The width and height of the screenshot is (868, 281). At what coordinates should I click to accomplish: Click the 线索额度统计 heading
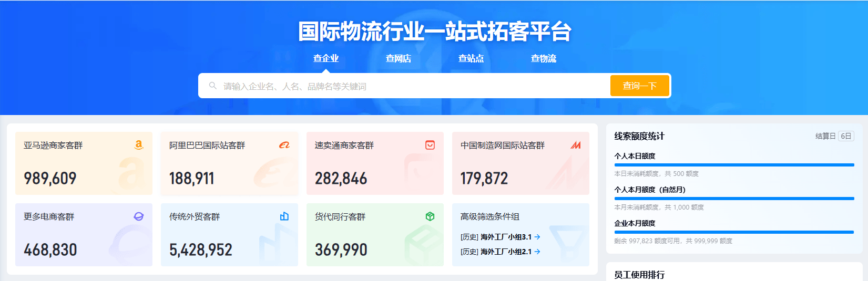[x=639, y=136]
